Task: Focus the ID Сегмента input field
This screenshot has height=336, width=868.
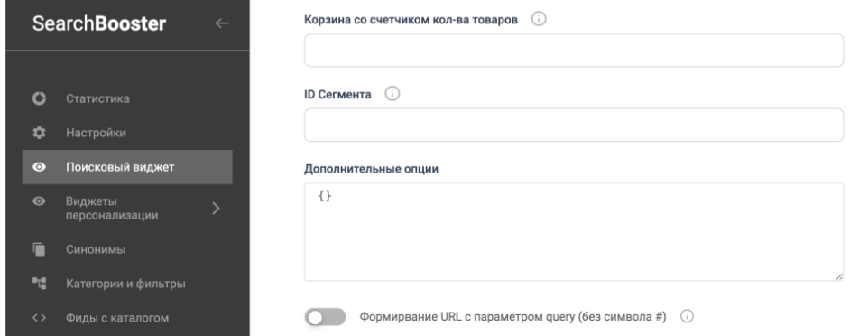Action: click(574, 125)
